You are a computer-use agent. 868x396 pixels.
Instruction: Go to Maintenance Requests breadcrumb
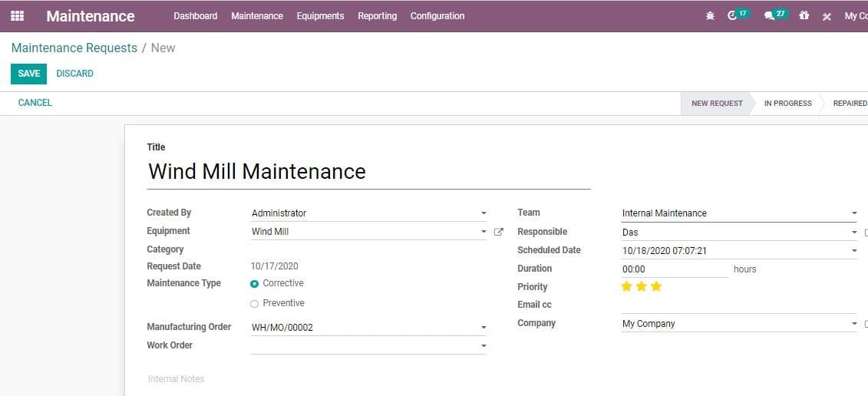pos(74,48)
